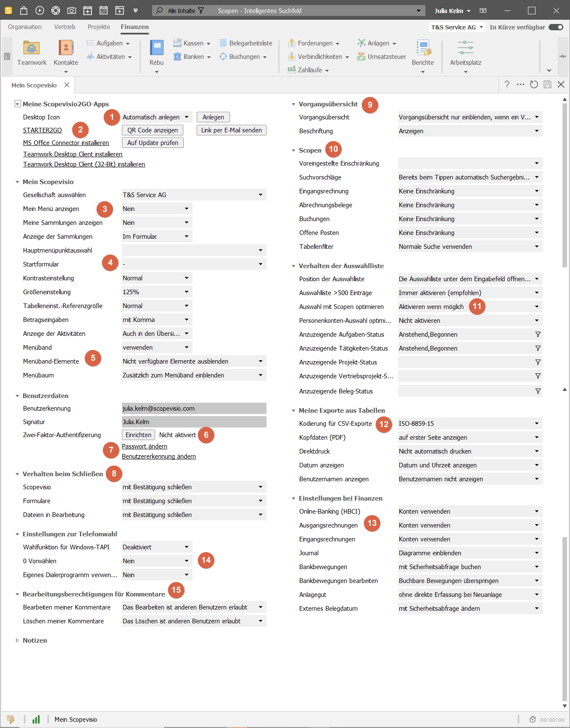
Task: Select the Finanzen tab
Action: pyautogui.click(x=135, y=27)
